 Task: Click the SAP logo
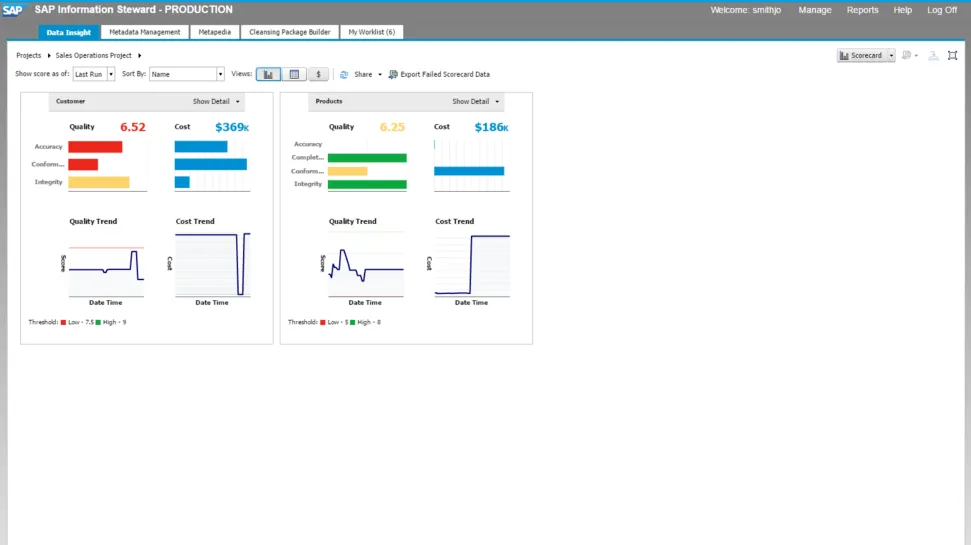pos(12,10)
